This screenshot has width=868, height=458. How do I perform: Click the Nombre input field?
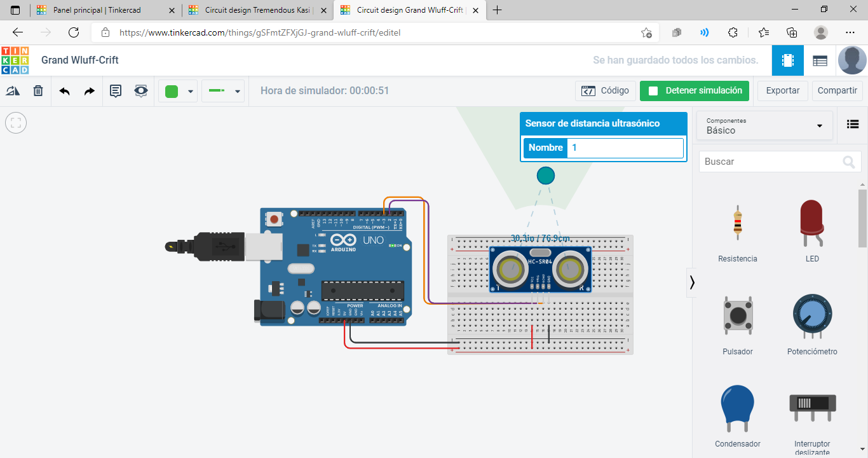click(x=625, y=148)
